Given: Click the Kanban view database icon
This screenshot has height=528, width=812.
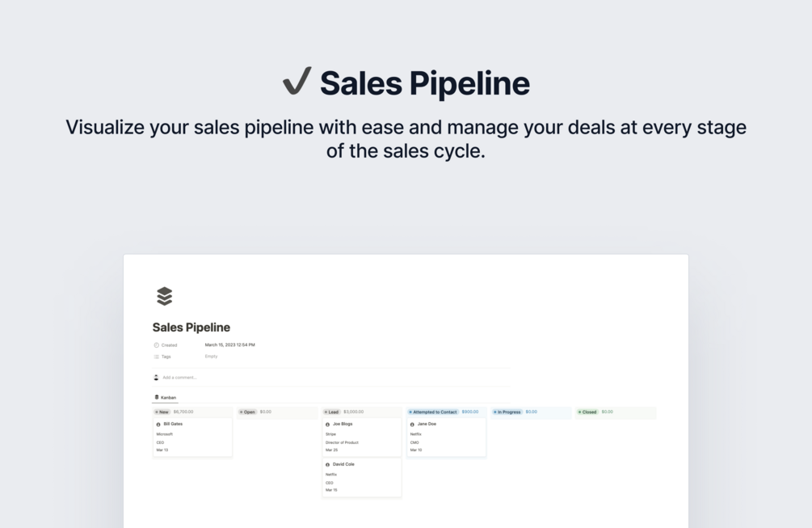Looking at the screenshot, I should click(x=157, y=397).
